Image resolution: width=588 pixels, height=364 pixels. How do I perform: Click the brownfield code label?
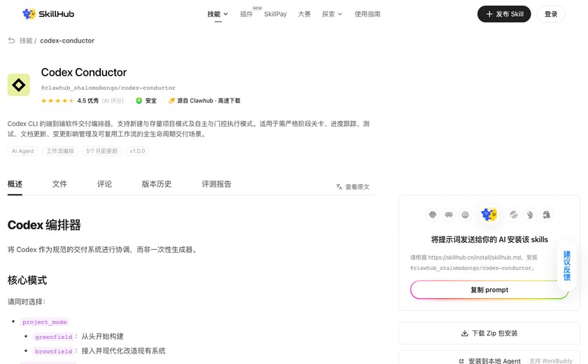[53, 351]
